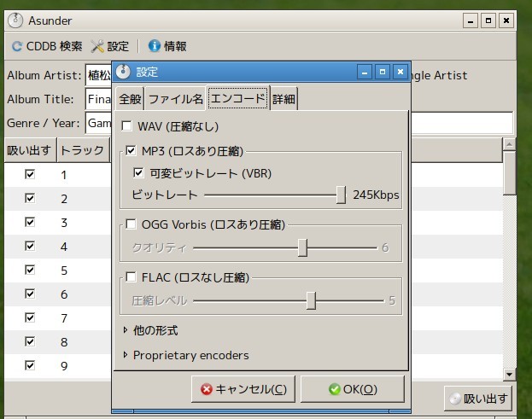Uncheck track 7 rip checkbox
This screenshot has width=532, height=419.
(30, 317)
